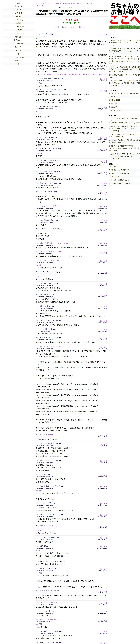Screen dimensions: 140x644
Task: Open the ボクシング board in the sidebar
Action: pos(18,6)
